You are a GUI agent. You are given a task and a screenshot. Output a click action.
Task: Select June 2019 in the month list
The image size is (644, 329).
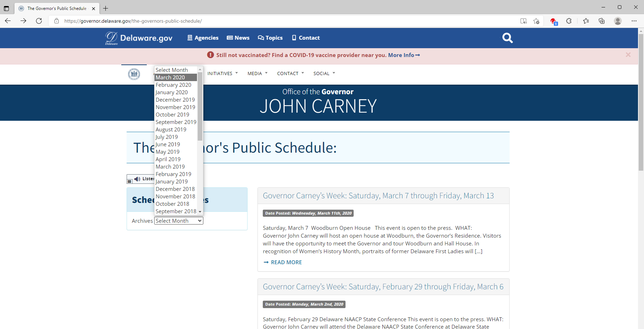(176, 144)
